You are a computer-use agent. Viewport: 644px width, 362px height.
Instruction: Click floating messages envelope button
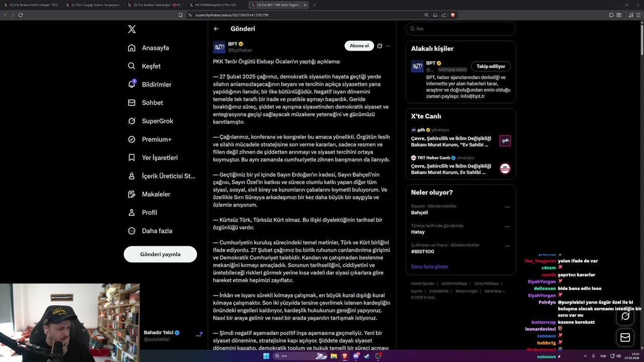point(625,337)
